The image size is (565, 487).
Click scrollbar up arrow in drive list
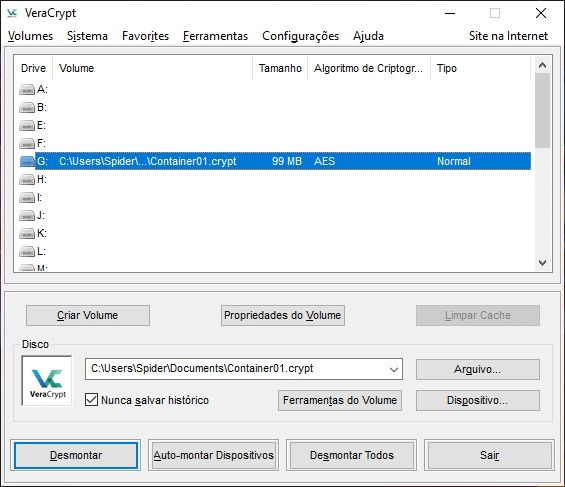click(542, 65)
